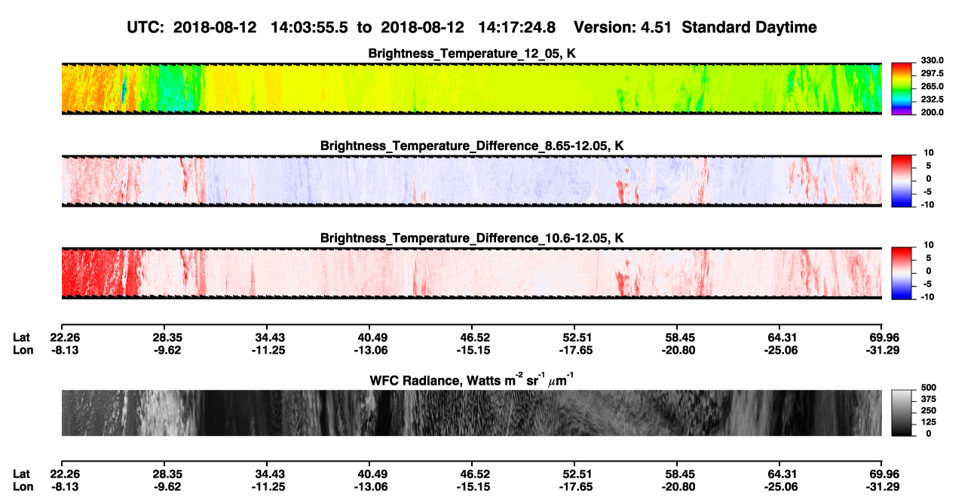
Task: Click latitude '64.31' on the bottom axis
Action: (779, 474)
